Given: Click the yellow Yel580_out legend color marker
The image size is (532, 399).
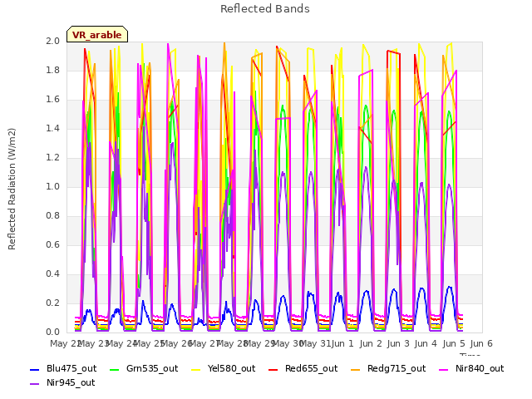Looking at the screenshot, I should click(196, 369).
